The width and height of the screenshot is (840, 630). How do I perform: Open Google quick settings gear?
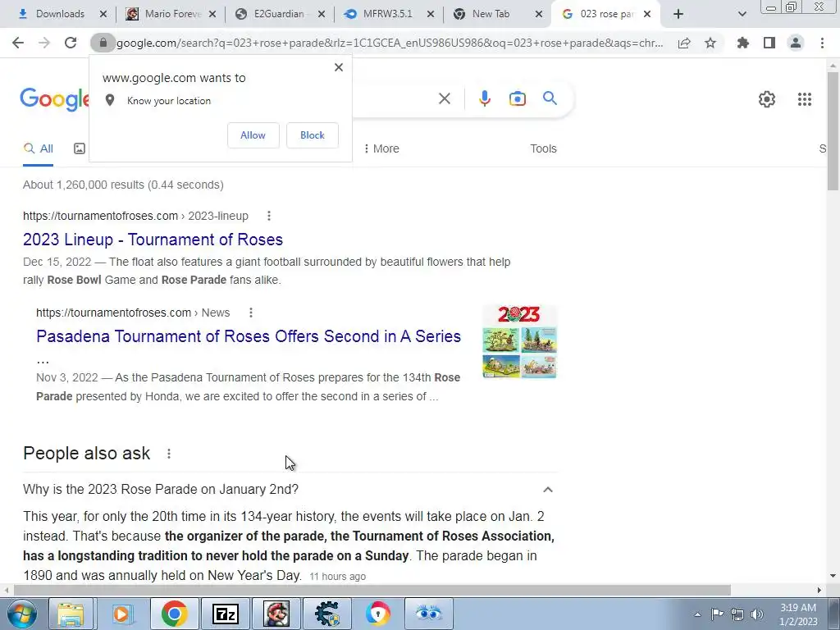pyautogui.click(x=767, y=99)
